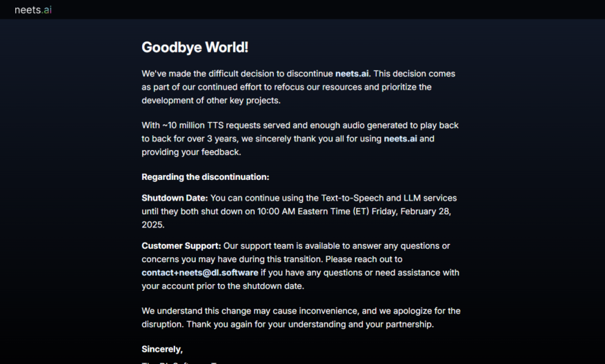Image resolution: width=605 pixels, height=364 pixels.
Task: Open the contact+neets@dl.software email link
Action: point(200,272)
